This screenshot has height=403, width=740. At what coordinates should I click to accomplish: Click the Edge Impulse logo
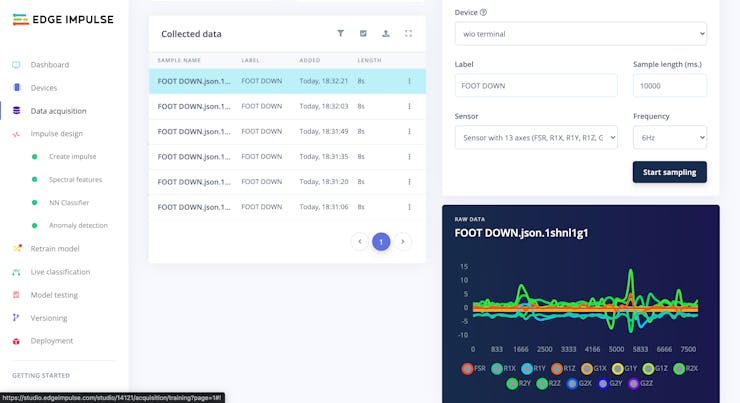point(63,19)
